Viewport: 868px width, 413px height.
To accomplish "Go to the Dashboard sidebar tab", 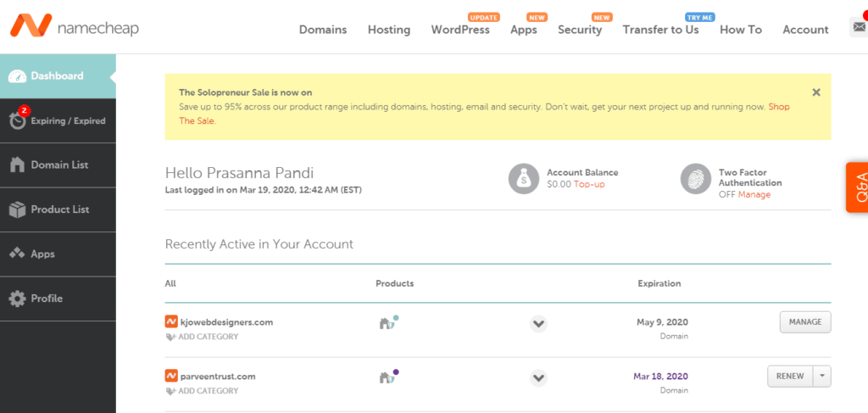I will pyautogui.click(x=58, y=76).
